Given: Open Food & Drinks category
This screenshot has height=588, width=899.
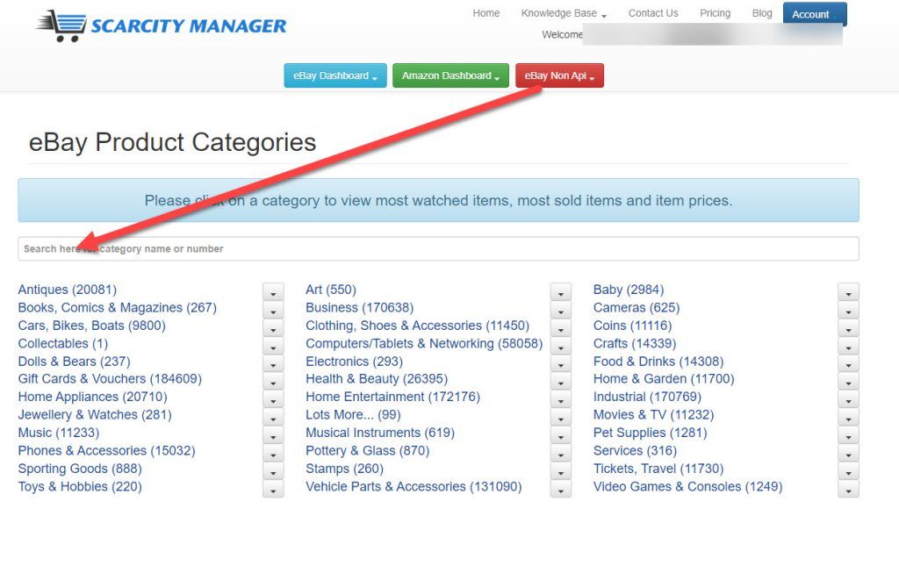Looking at the screenshot, I should [658, 362].
